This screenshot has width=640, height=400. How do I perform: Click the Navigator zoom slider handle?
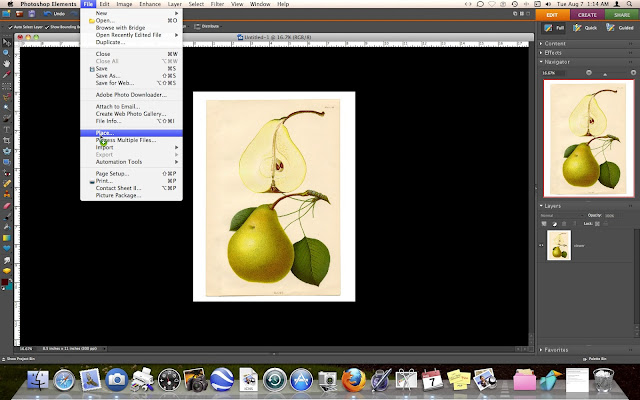tap(605, 74)
